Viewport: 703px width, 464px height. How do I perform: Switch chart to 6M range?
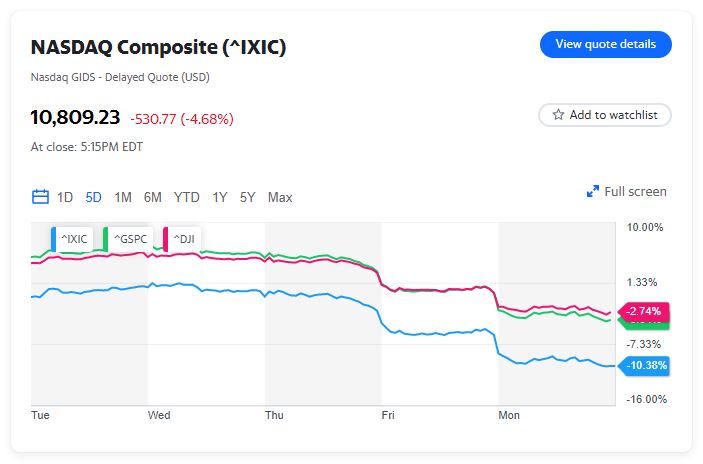click(x=152, y=197)
